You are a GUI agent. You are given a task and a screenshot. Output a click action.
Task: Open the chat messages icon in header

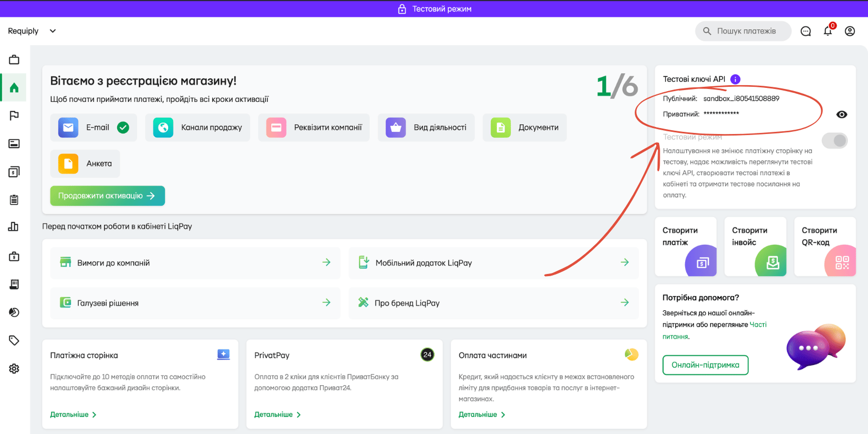pyautogui.click(x=806, y=31)
